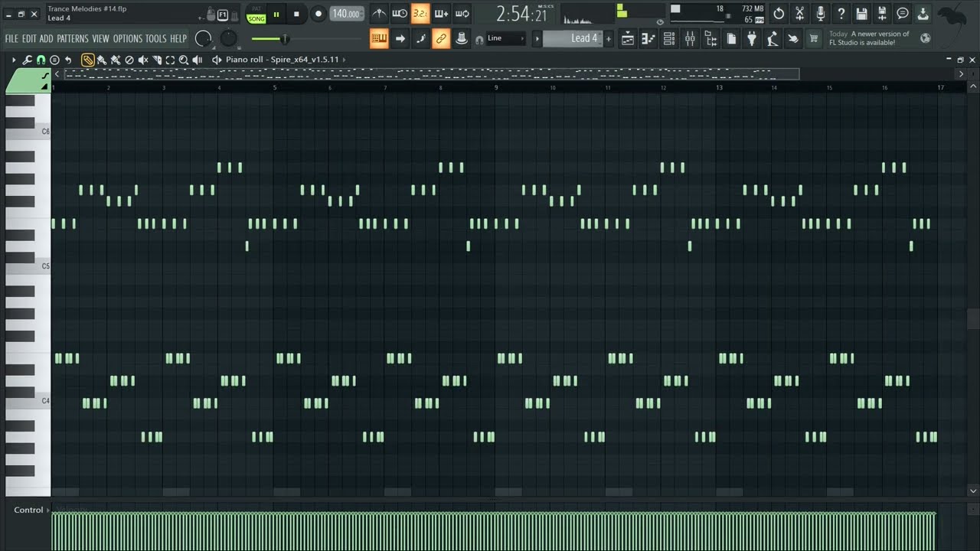Viewport: 980px width, 551px height.
Task: Open piano roll snap magnet menu
Action: [41, 60]
